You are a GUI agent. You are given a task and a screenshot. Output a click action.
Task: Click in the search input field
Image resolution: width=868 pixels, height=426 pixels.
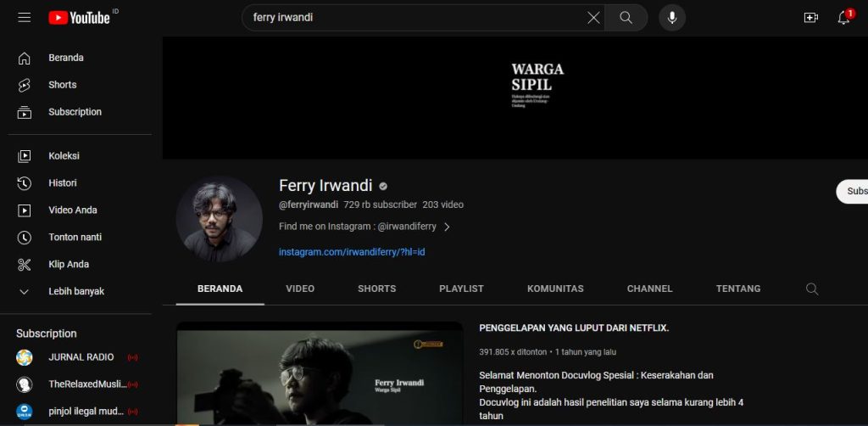point(415,18)
